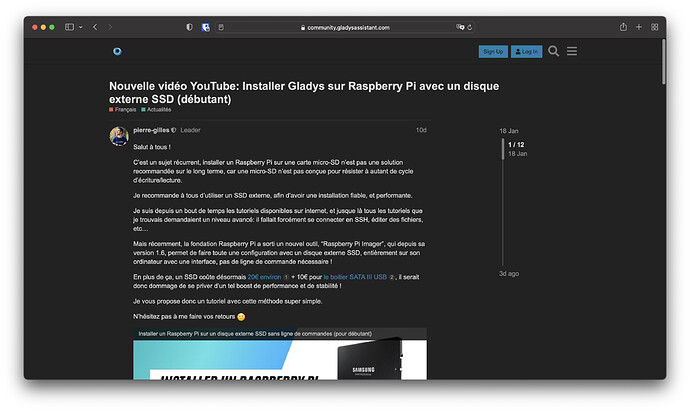Open the Actualités category tag
This screenshot has width=690, height=411.
156,110
